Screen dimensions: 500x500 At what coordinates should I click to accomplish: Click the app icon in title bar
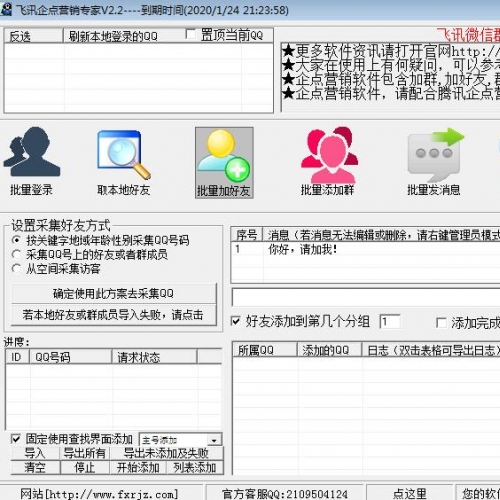(x=6, y=9)
